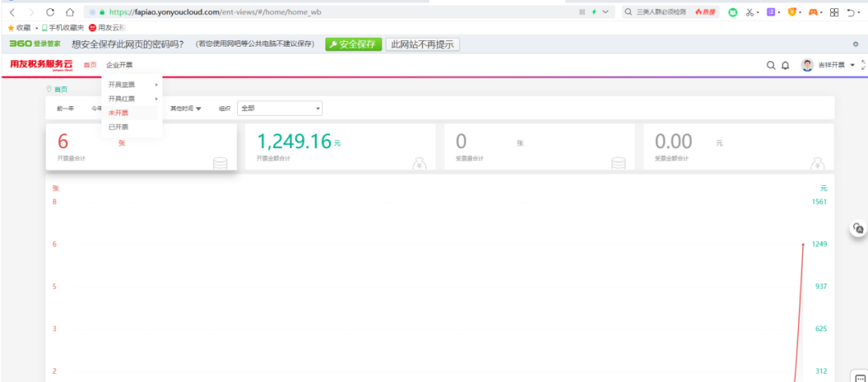This screenshot has width=868, height=382.
Task: Click the 受票量合计 card showing 0
Action: [539, 146]
